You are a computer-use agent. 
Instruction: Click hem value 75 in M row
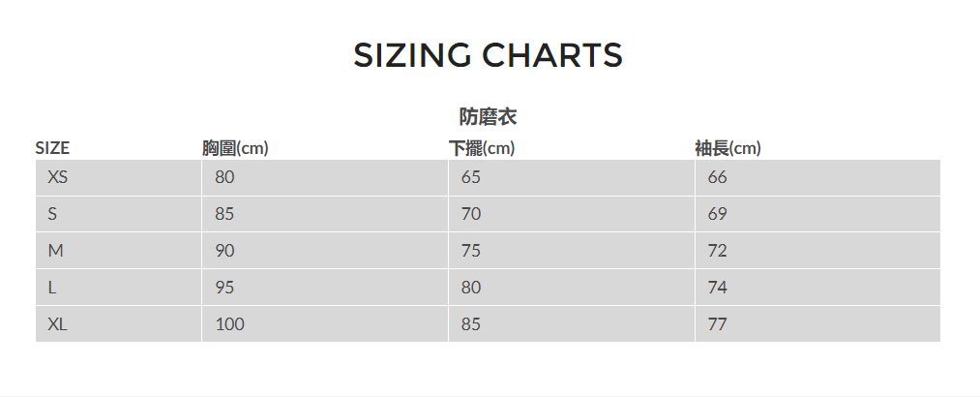(471, 251)
